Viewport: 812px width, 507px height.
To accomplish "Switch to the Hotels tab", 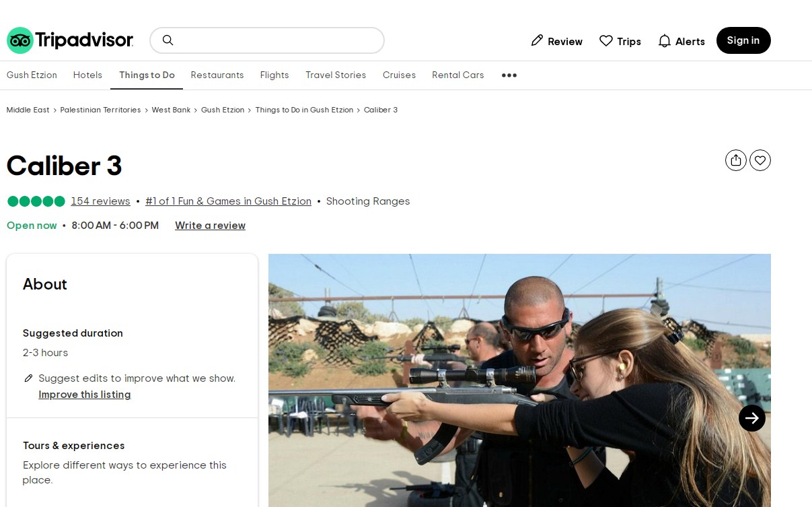I will point(87,75).
